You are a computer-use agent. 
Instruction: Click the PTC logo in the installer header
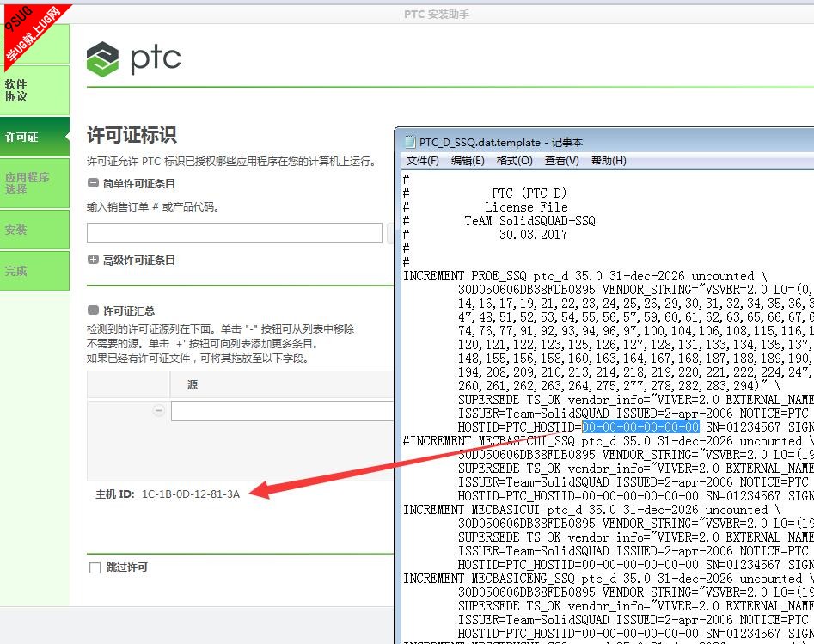point(134,58)
